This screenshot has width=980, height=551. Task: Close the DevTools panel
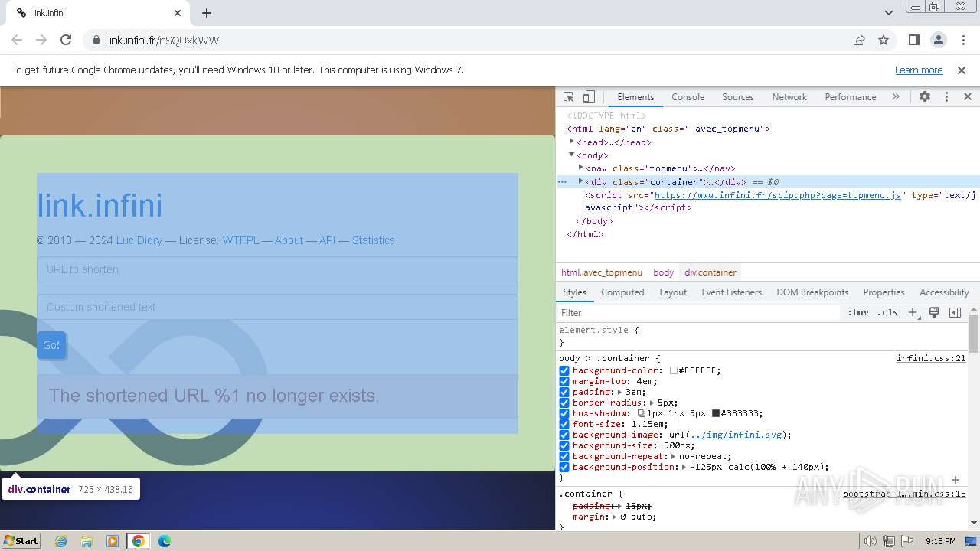[x=968, y=97]
